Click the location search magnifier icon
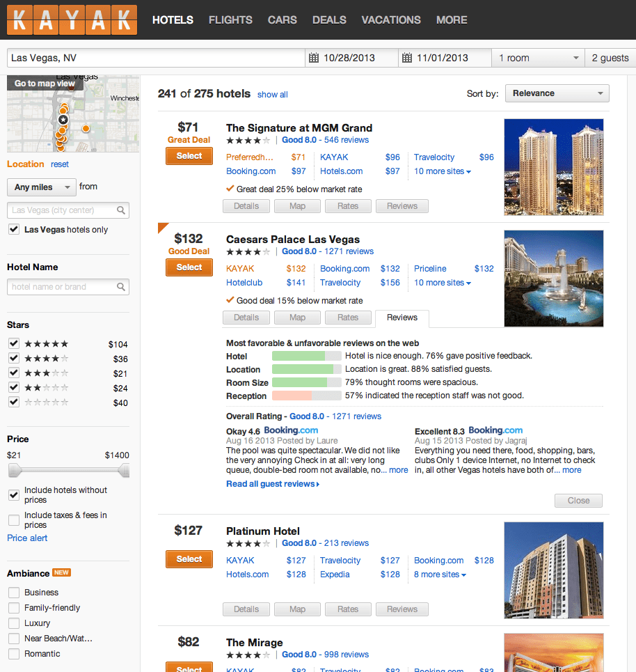This screenshot has width=636, height=672. pyautogui.click(x=121, y=210)
